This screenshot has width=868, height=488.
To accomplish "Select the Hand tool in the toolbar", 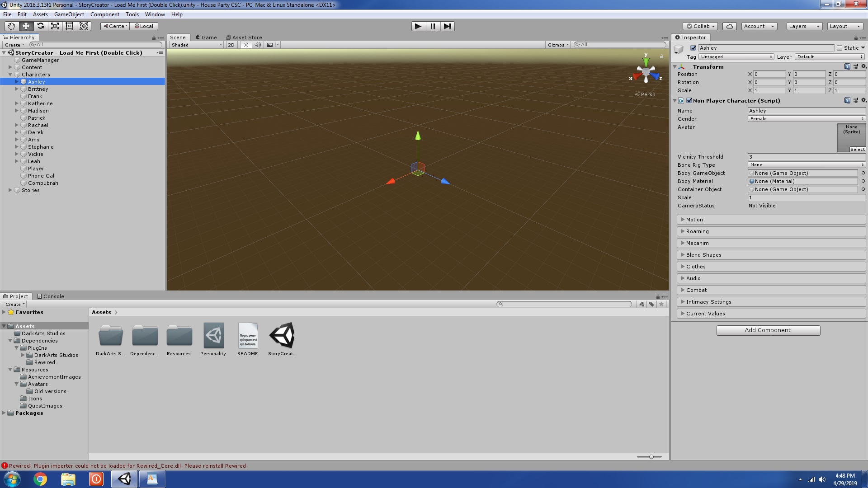I will 11,26.
